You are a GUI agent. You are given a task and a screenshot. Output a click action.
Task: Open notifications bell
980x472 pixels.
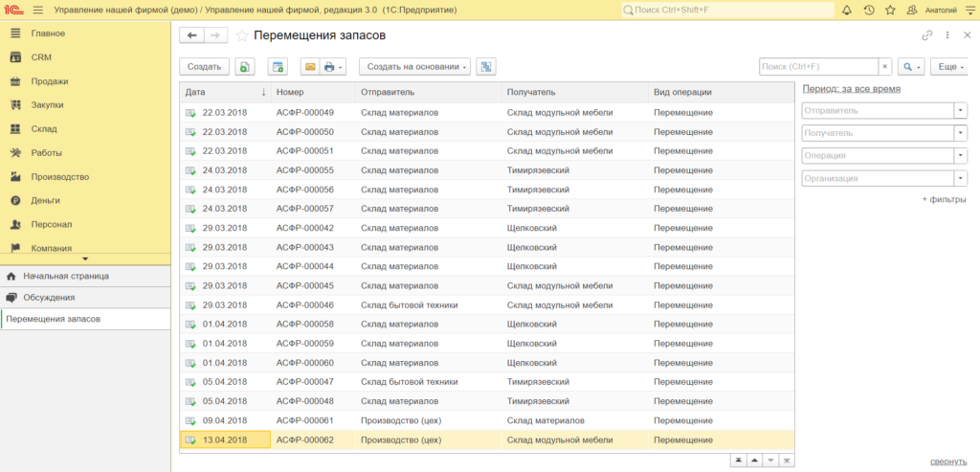[847, 10]
